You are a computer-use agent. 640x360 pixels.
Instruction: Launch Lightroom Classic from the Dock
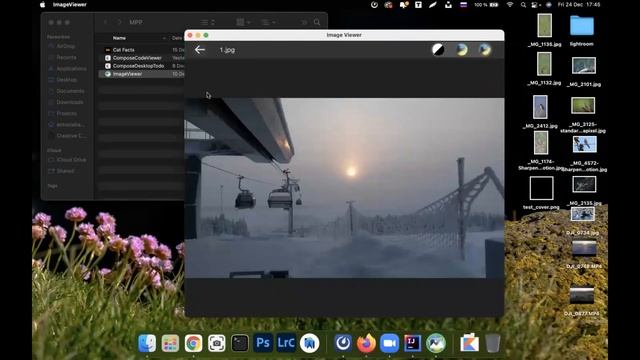pyautogui.click(x=286, y=343)
